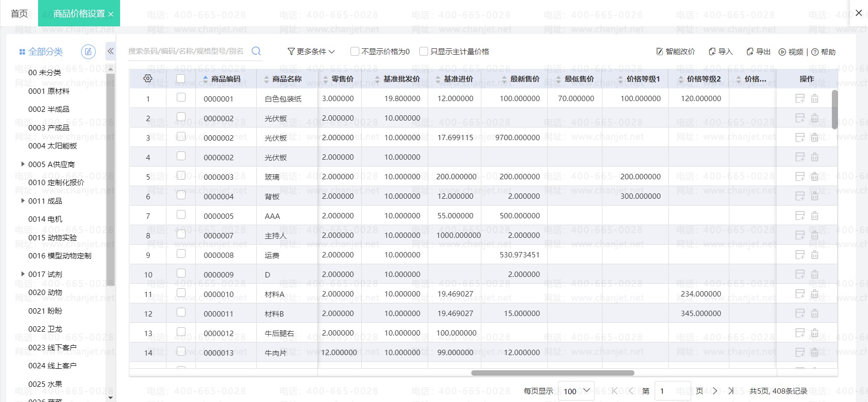
Task: Jump to the last page
Action: 731,391
